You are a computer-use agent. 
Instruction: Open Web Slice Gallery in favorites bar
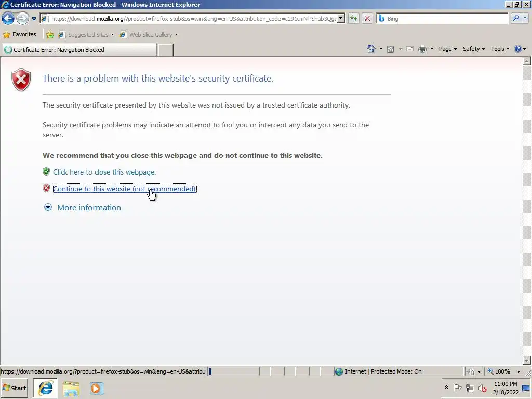coord(149,35)
